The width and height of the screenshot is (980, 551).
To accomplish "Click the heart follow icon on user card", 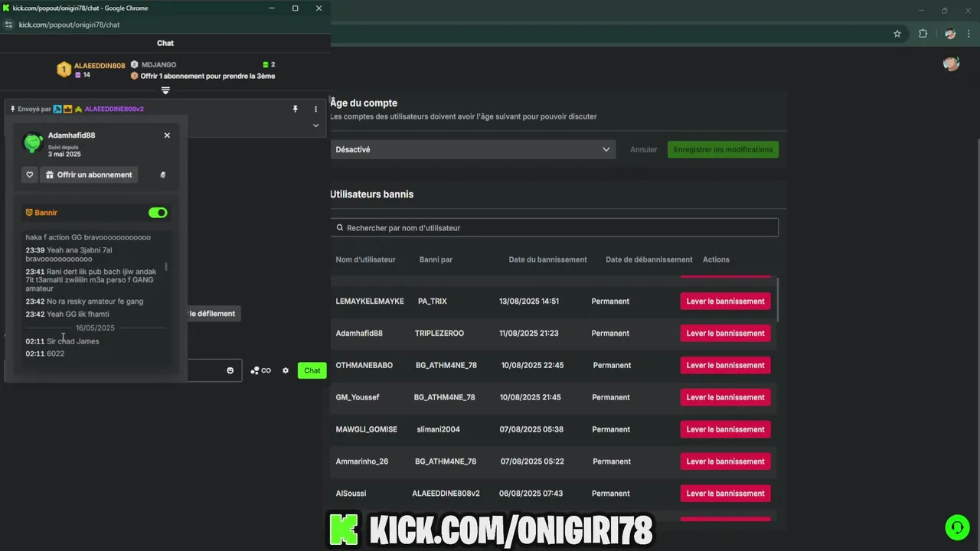I will point(30,174).
